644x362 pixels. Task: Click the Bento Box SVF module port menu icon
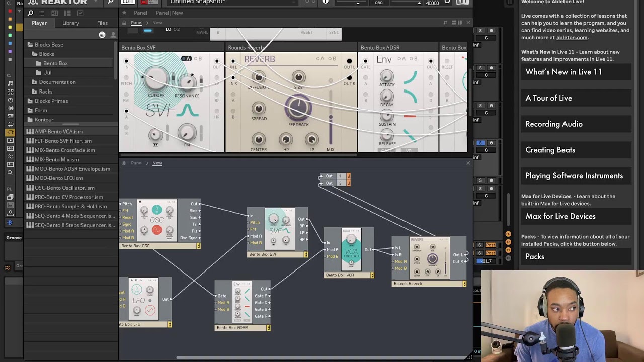pos(305,254)
